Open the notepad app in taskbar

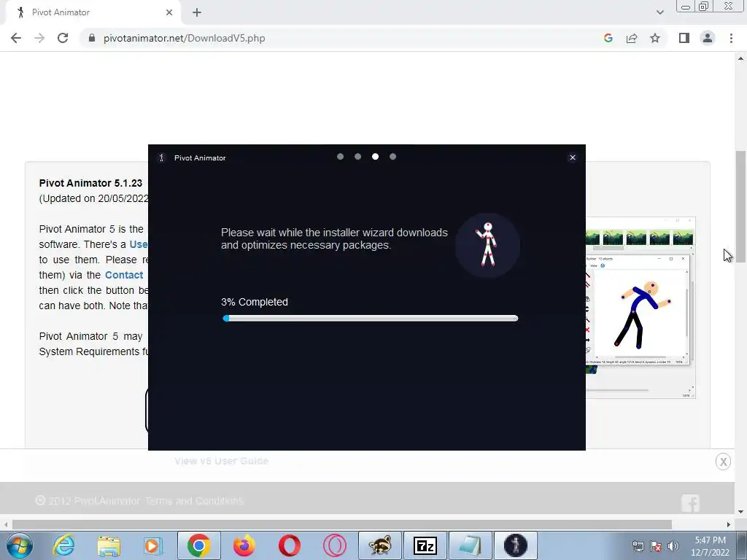click(x=471, y=545)
